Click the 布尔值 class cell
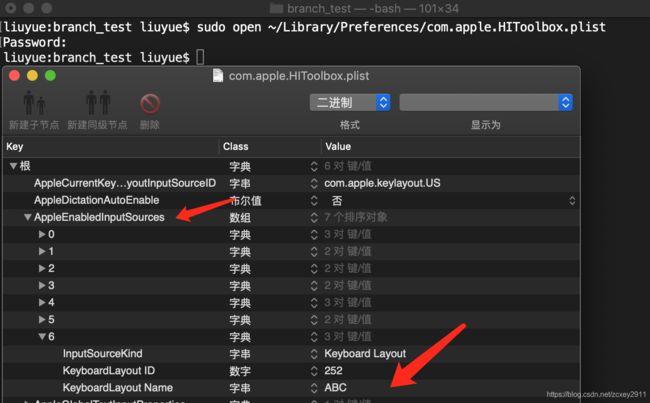Image resolution: width=650 pixels, height=403 pixels. (245, 201)
